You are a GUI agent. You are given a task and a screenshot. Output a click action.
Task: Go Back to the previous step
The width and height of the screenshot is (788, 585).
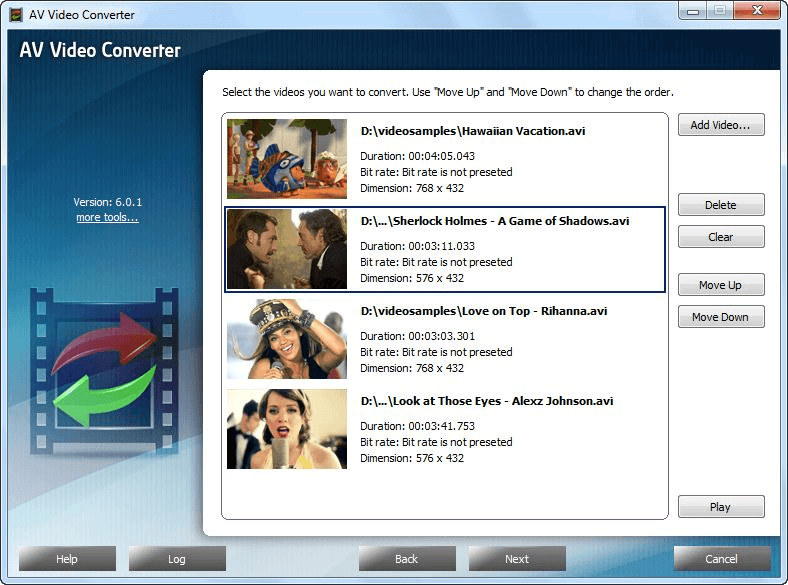click(407, 559)
